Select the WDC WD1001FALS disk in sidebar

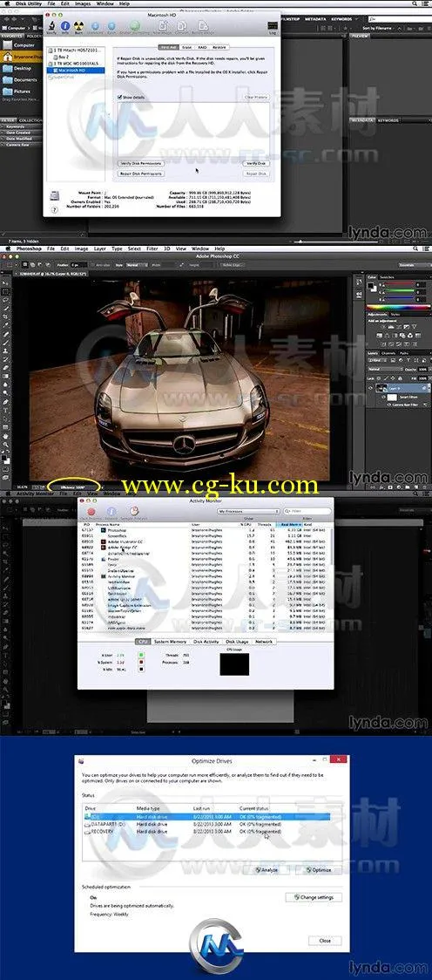(x=75, y=64)
